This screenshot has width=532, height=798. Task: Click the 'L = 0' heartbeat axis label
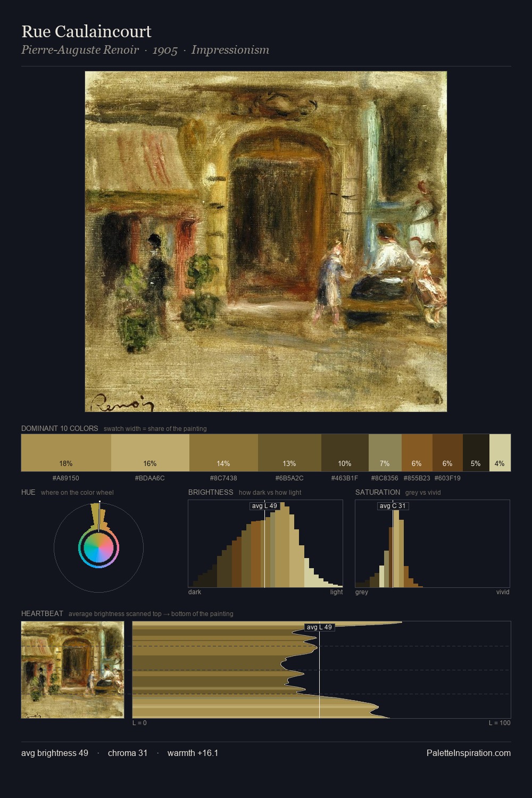click(x=139, y=723)
